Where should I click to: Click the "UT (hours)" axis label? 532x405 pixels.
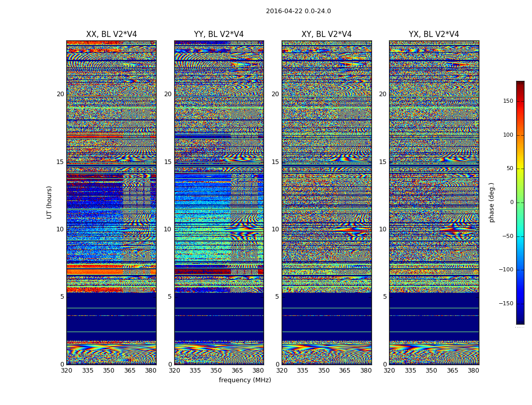click(x=50, y=202)
